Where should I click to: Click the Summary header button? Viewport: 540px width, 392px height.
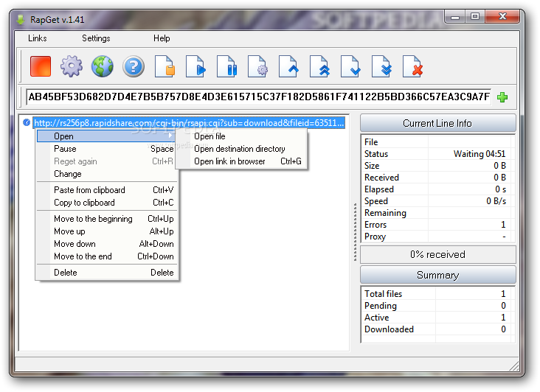click(x=437, y=275)
